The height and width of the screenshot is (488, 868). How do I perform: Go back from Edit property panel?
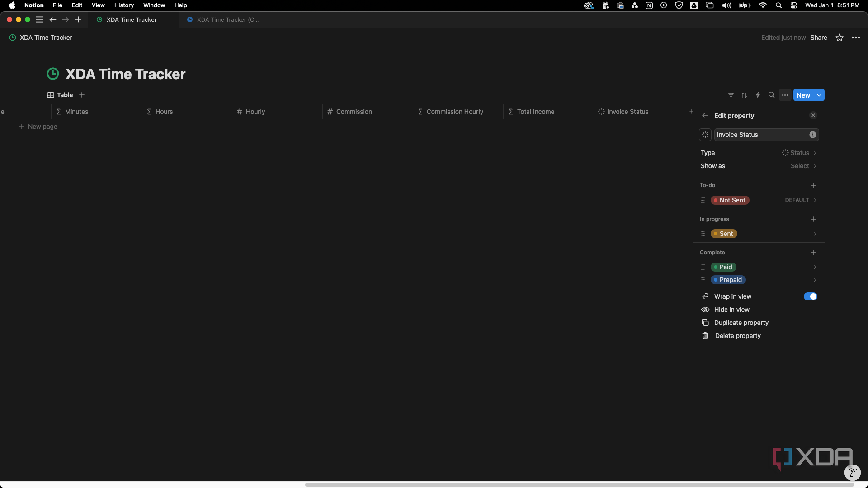705,116
